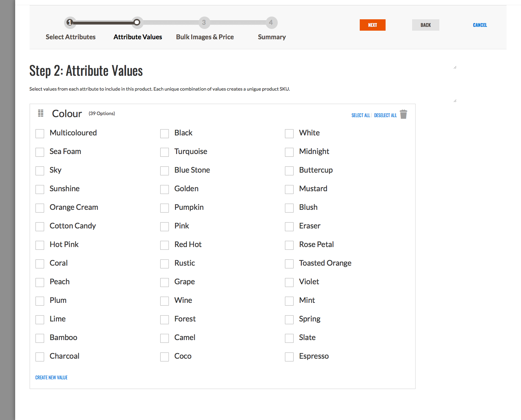Screen dimensions: 521x420
Task: Click the CANCEL link
Action: coord(480,25)
